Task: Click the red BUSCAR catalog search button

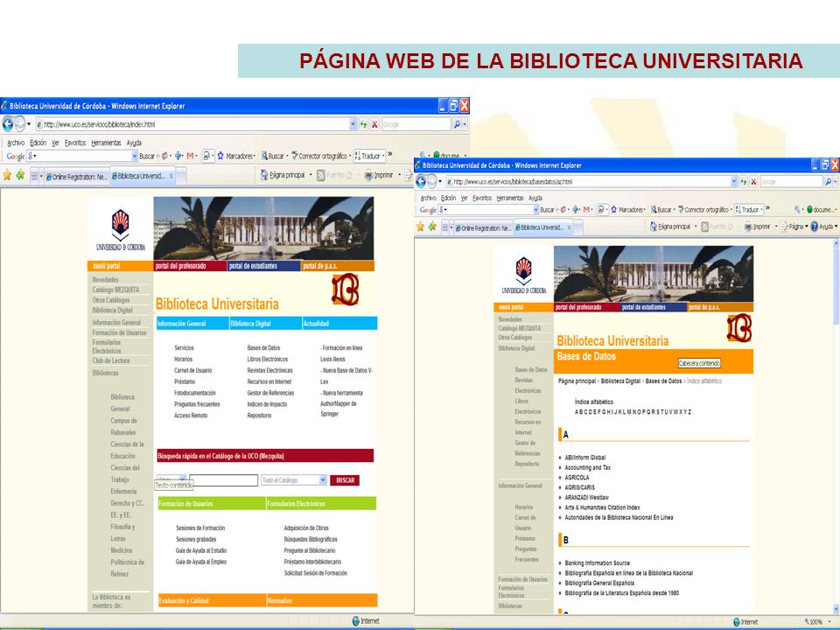Action: 345,480
